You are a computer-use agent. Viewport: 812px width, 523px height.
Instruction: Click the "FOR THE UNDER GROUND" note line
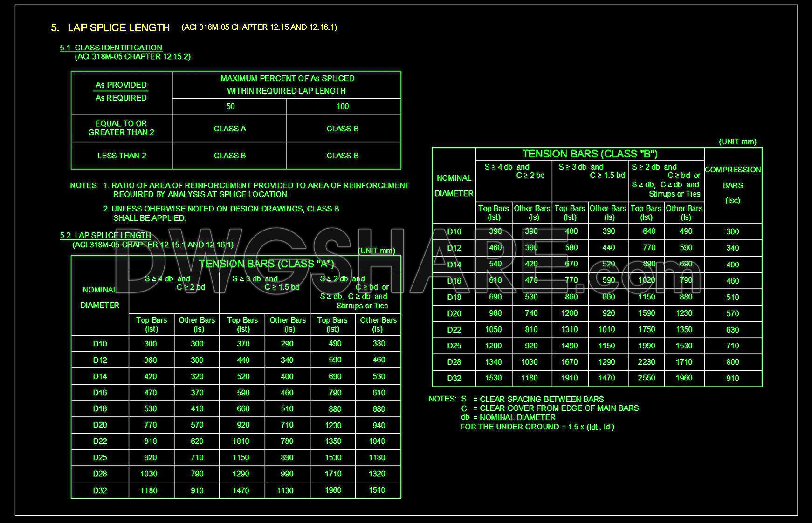(537, 427)
